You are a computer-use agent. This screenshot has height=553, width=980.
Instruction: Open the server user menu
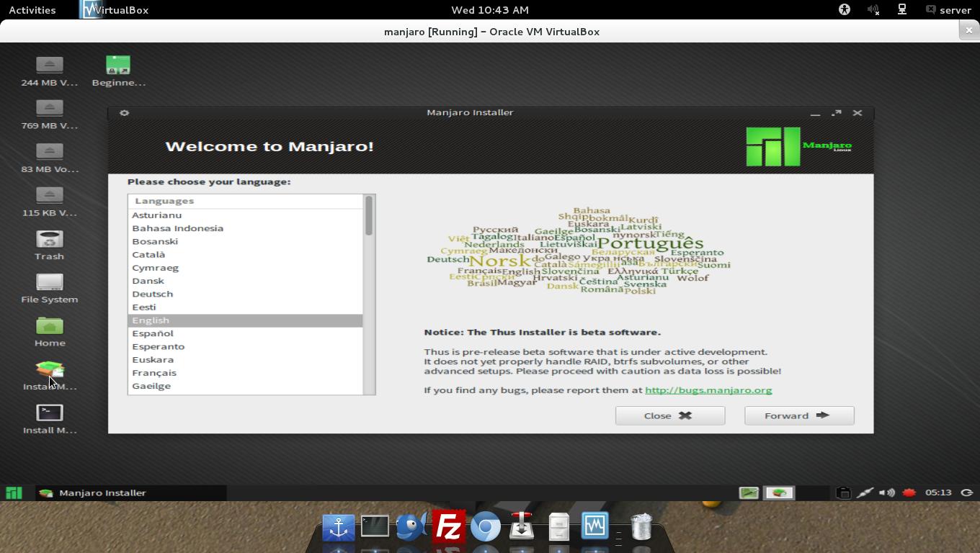(948, 9)
